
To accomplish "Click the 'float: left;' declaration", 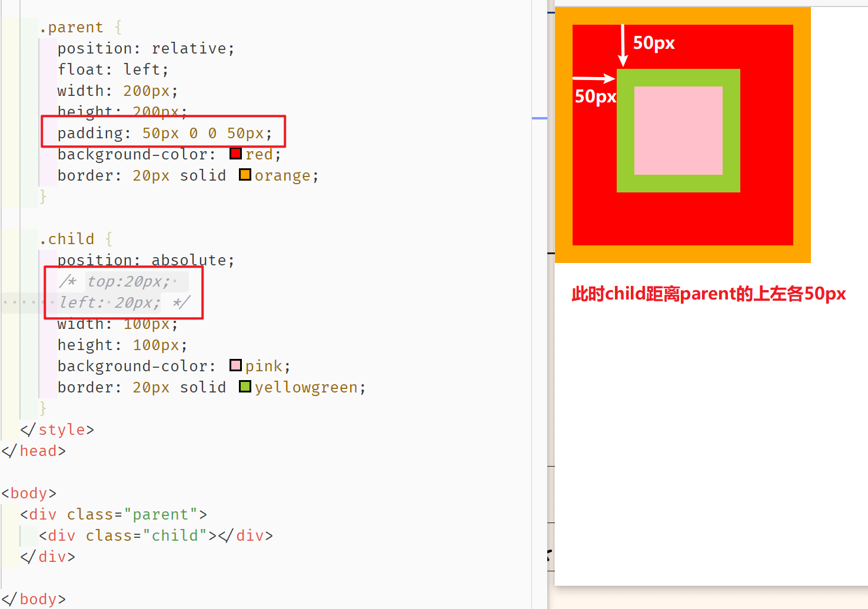I will coord(113,69).
